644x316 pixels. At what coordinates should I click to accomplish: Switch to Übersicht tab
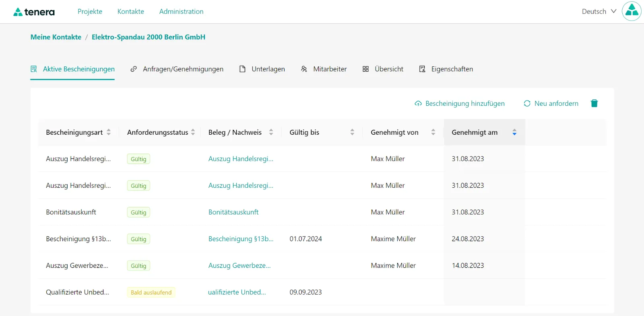coord(383,69)
